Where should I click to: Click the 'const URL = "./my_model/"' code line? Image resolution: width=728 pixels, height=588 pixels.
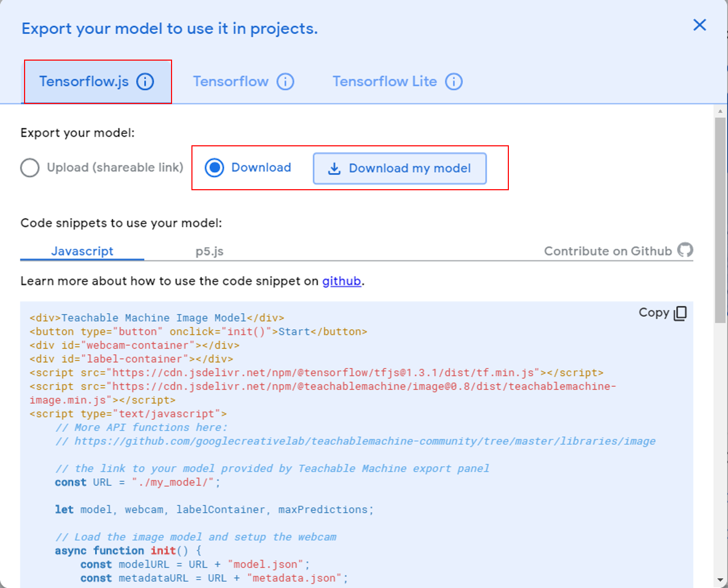(138, 482)
